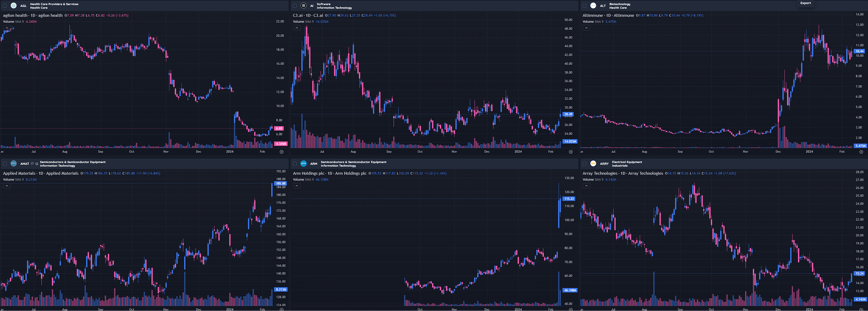The width and height of the screenshot is (868, 311).
Task: Click the ARRY ticker symbol
Action: (x=604, y=164)
